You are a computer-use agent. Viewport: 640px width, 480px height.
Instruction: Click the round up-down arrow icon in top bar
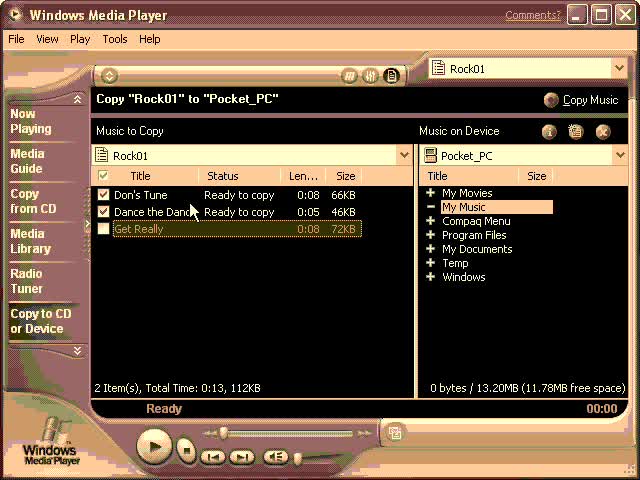click(x=109, y=76)
